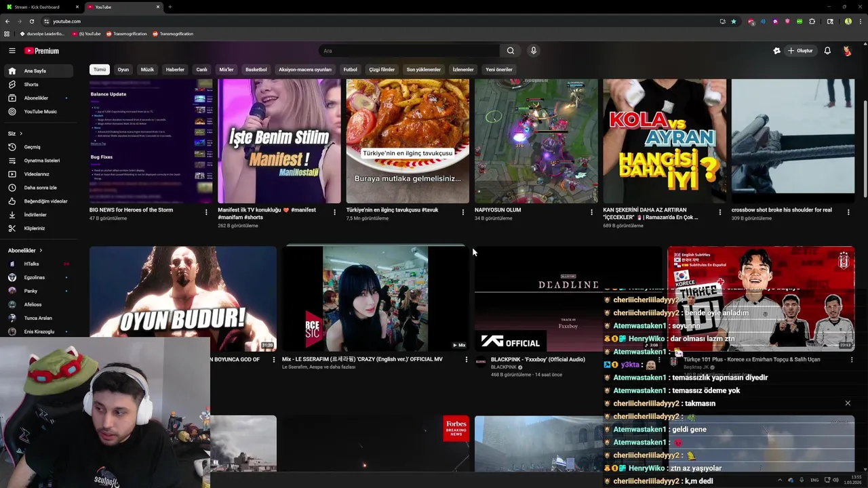This screenshot has width=868, height=488.
Task: Open a new browser tab
Action: [170, 7]
